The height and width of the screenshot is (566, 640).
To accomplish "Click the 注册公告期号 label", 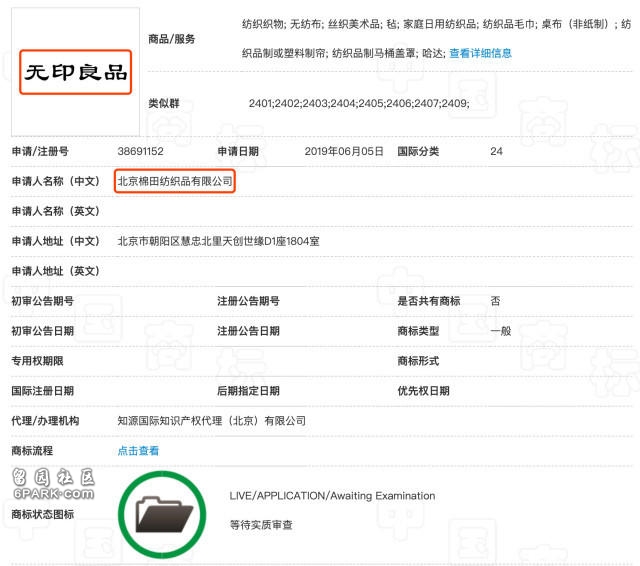I will click(x=249, y=301).
